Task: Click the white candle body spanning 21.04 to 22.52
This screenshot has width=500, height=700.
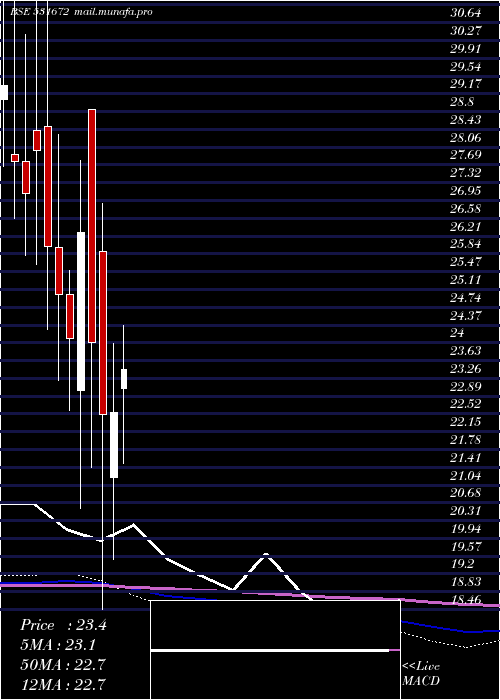Action: coord(114,445)
